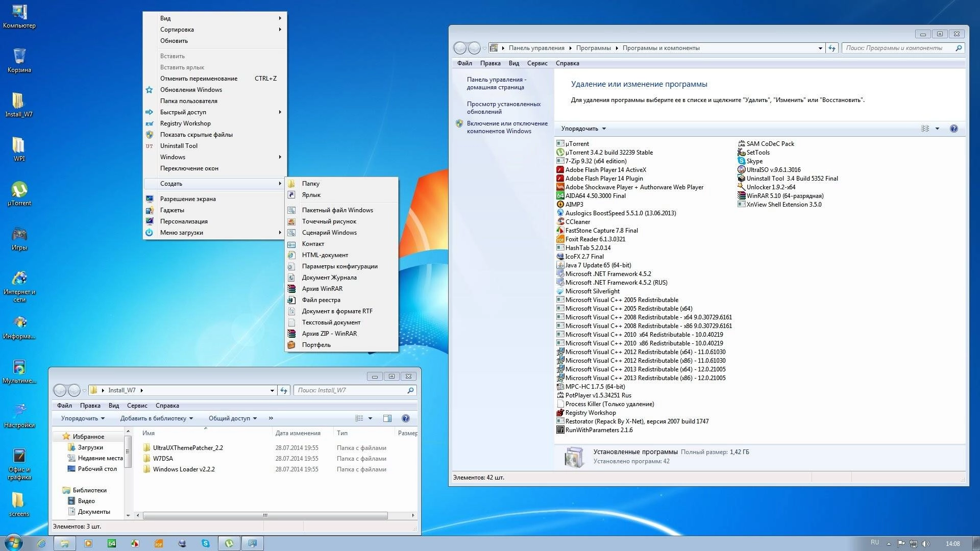Open Добавить в библиотеку dropdown
The image size is (980, 551).
pos(157,418)
